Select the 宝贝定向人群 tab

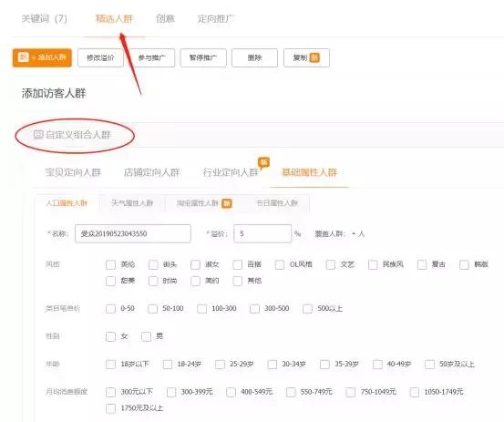click(73, 172)
